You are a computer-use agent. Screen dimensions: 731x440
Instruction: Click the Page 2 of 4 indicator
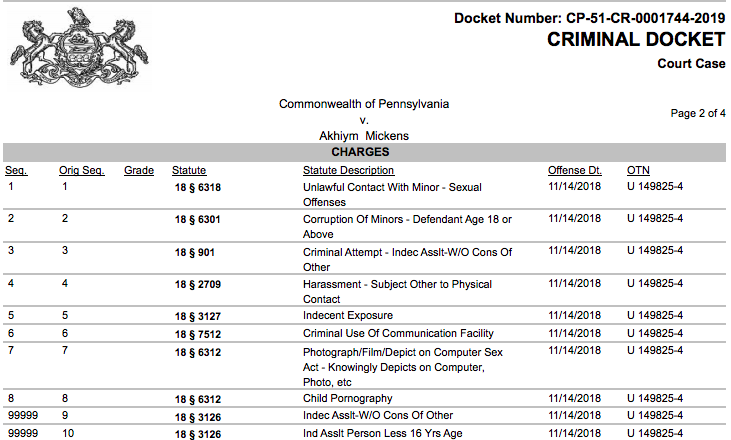698,113
